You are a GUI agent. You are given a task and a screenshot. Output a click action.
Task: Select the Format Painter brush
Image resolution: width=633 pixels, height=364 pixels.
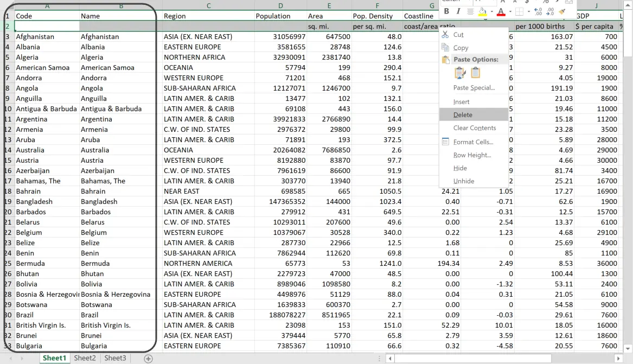point(562,12)
